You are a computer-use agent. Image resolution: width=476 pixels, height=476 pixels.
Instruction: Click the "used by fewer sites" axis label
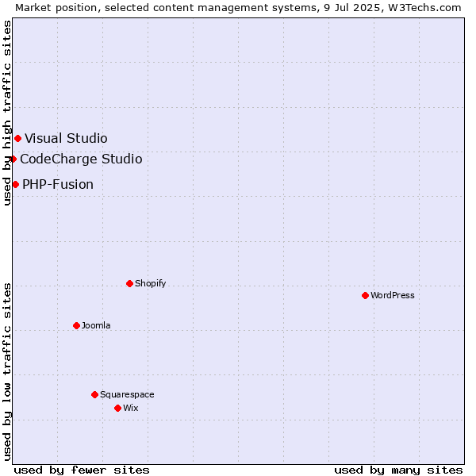[x=82, y=470]
